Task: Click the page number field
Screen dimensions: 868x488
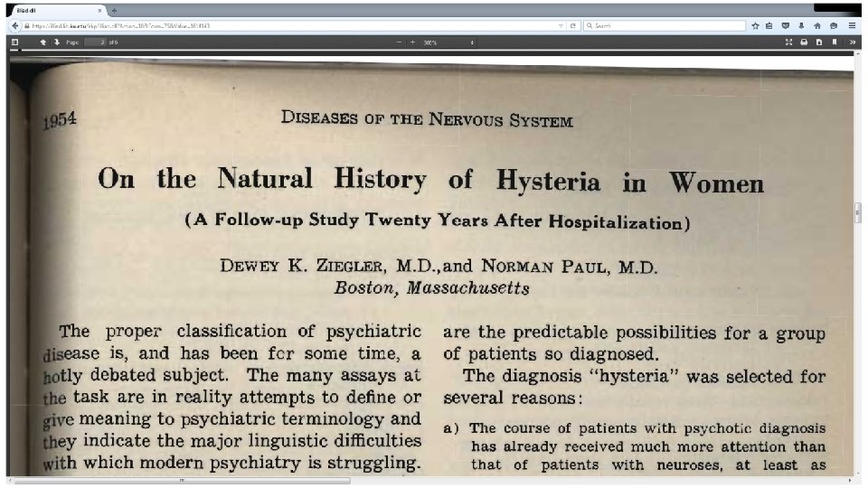Action: coord(95,42)
